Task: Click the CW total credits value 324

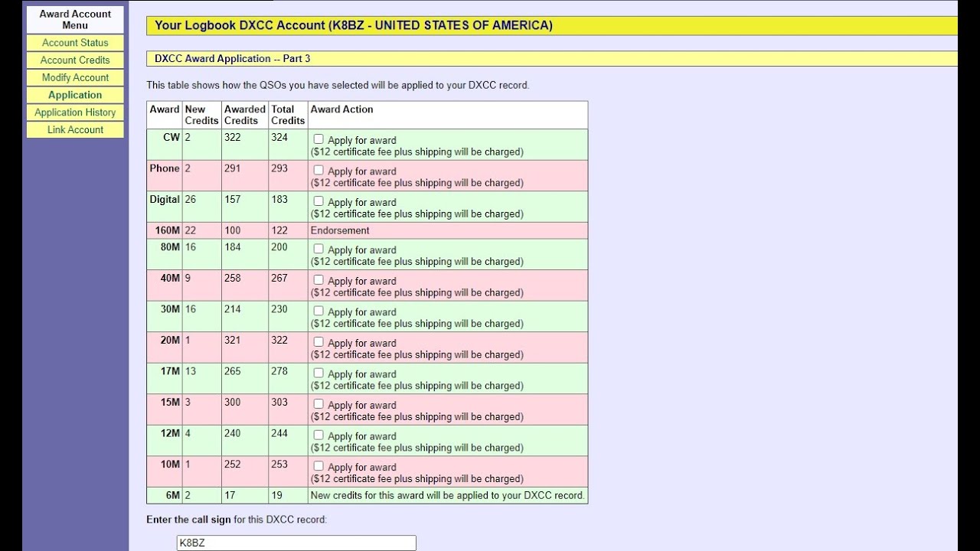Action: (279, 137)
